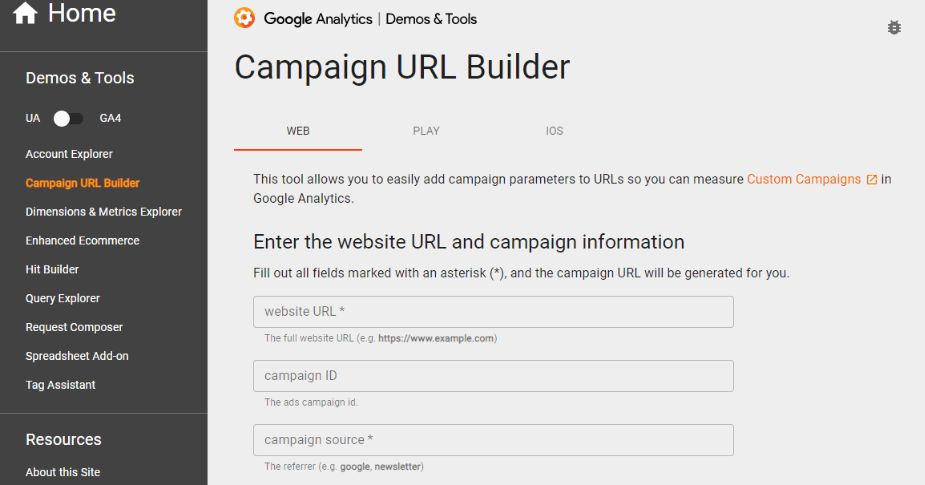Image resolution: width=925 pixels, height=485 pixels.
Task: Click the campaign ID field
Action: tap(493, 376)
